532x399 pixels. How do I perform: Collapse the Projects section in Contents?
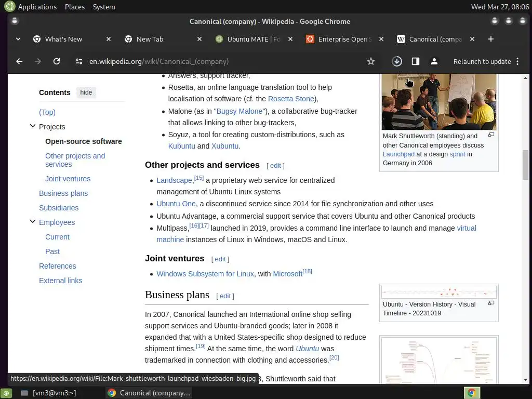click(33, 126)
